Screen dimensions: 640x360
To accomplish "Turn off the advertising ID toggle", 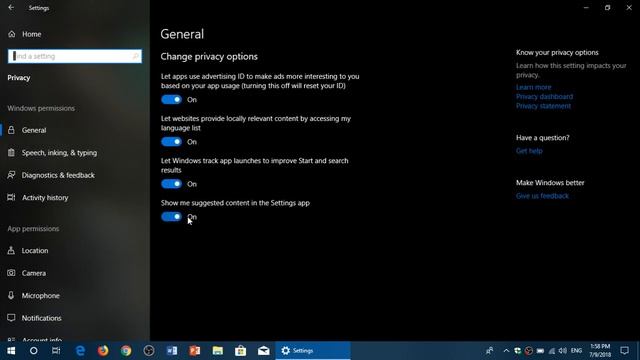I will (171, 100).
